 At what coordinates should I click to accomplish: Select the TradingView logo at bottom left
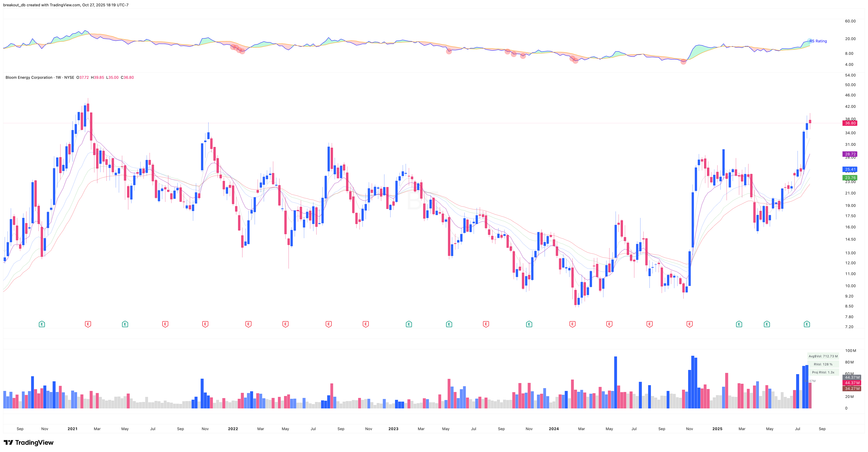29,442
